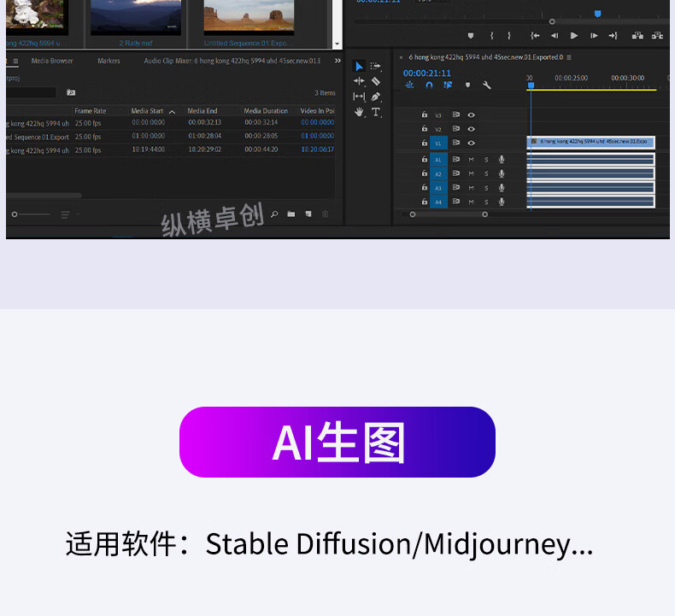Open timeline display settings wrench

486,85
